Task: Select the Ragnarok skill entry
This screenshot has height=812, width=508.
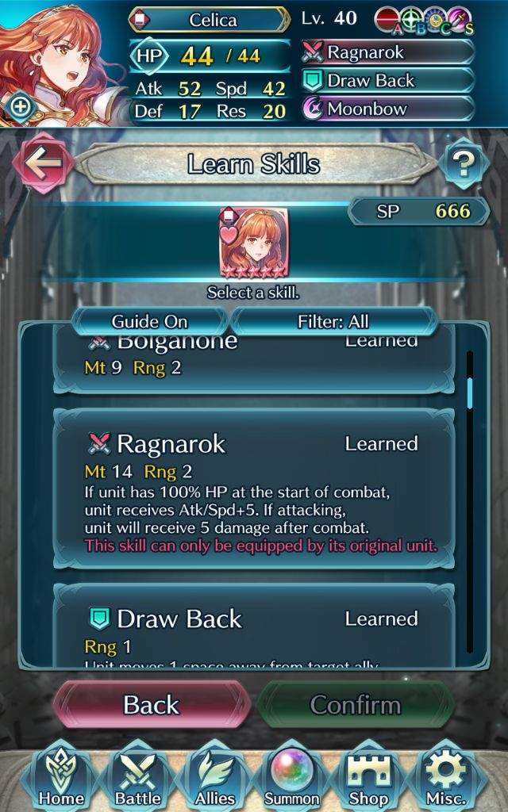Action: click(254, 488)
